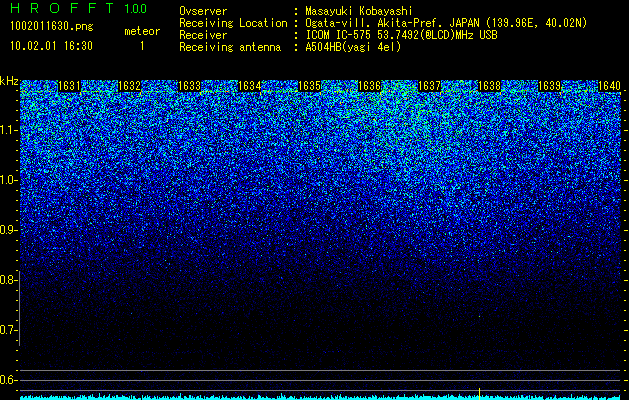Click the 1631 time marker

click(70, 86)
